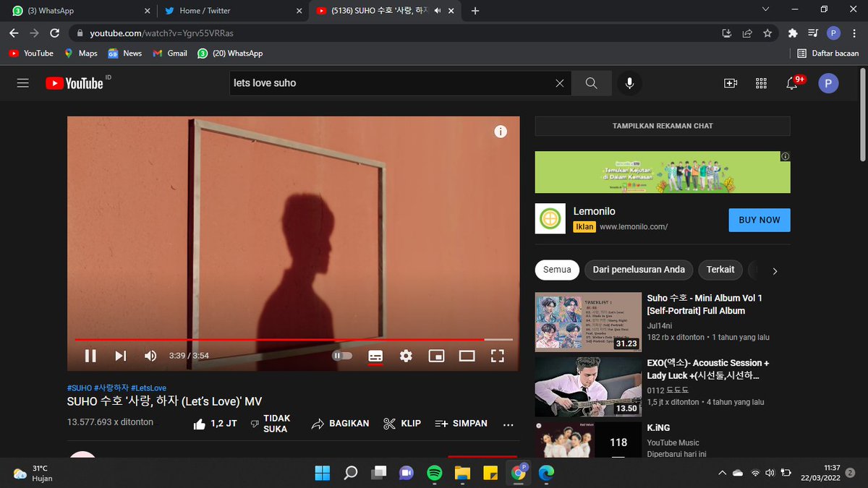The height and width of the screenshot is (488, 868).
Task: Click KLIP to create a clip
Action: point(402,424)
